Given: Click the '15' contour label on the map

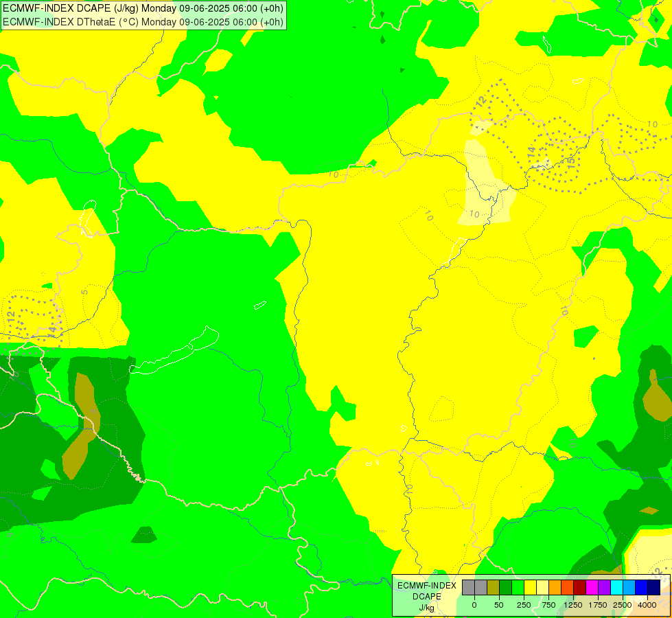Looking at the screenshot, I should click(x=570, y=163).
